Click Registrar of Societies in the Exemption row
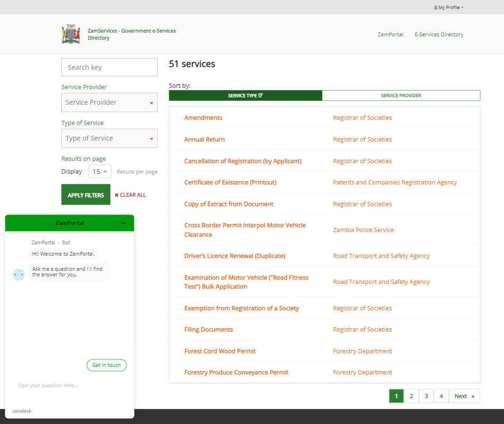504x424 pixels. click(x=362, y=308)
